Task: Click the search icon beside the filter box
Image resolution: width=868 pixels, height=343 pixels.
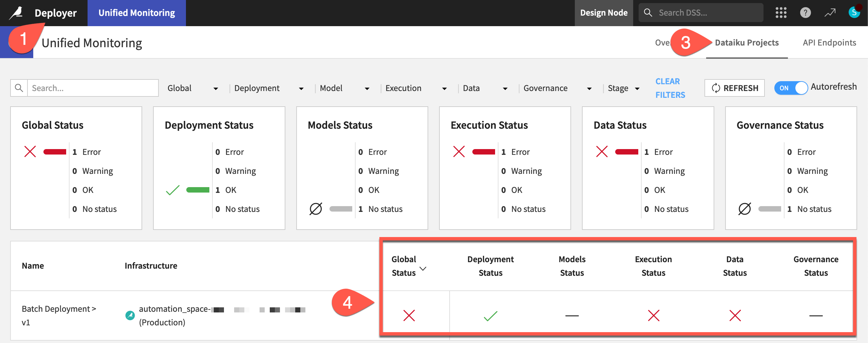Action: click(19, 88)
